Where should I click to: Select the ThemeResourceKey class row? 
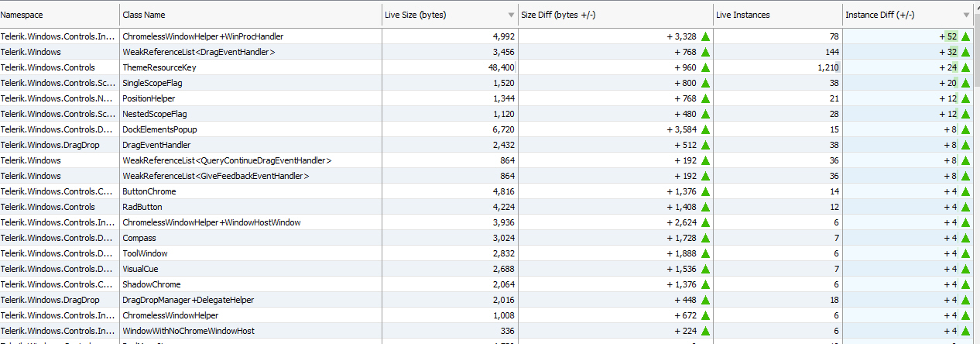tap(487, 67)
